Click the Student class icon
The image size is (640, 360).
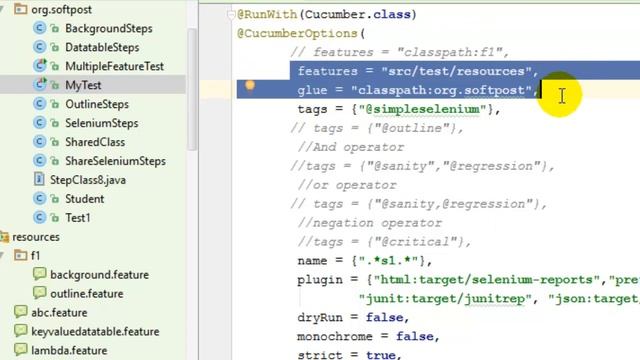coord(40,198)
